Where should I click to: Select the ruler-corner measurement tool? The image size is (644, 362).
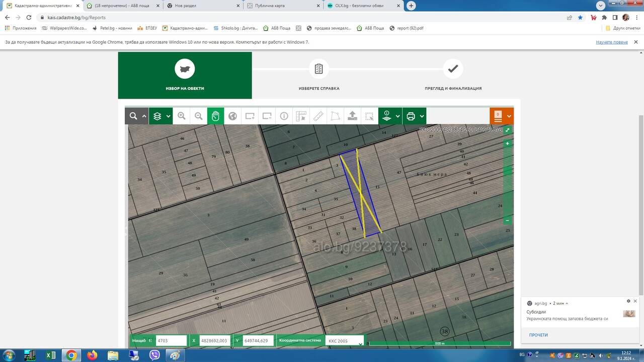(301, 116)
